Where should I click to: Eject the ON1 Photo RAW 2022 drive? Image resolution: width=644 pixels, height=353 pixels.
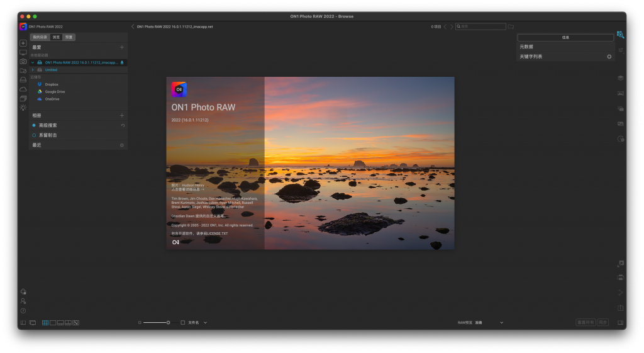point(122,62)
